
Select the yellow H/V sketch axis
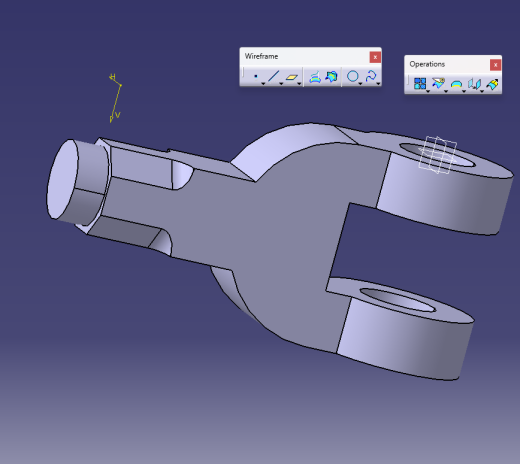[115, 98]
